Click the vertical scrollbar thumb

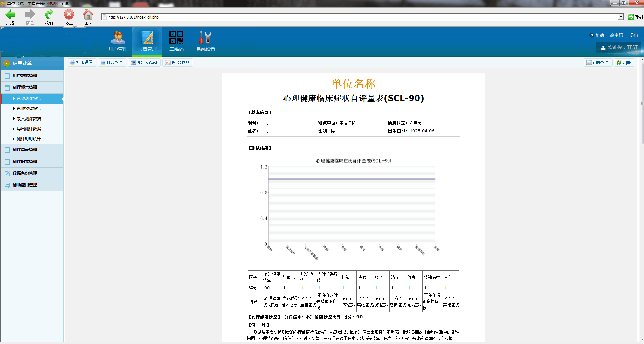(642, 103)
